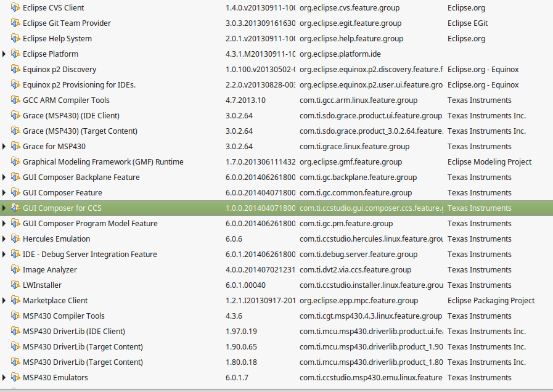Click the MSP430 DriverLib (IDE Client) icon

[15, 331]
